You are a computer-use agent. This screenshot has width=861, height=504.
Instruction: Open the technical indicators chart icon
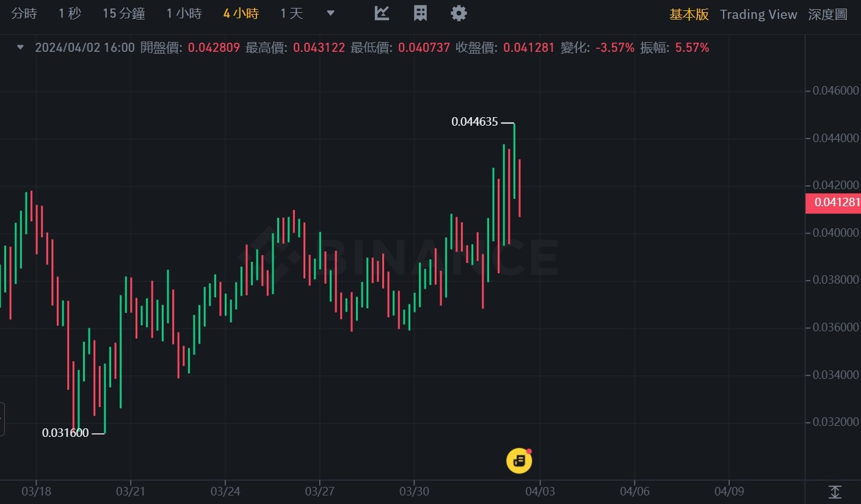coord(382,13)
